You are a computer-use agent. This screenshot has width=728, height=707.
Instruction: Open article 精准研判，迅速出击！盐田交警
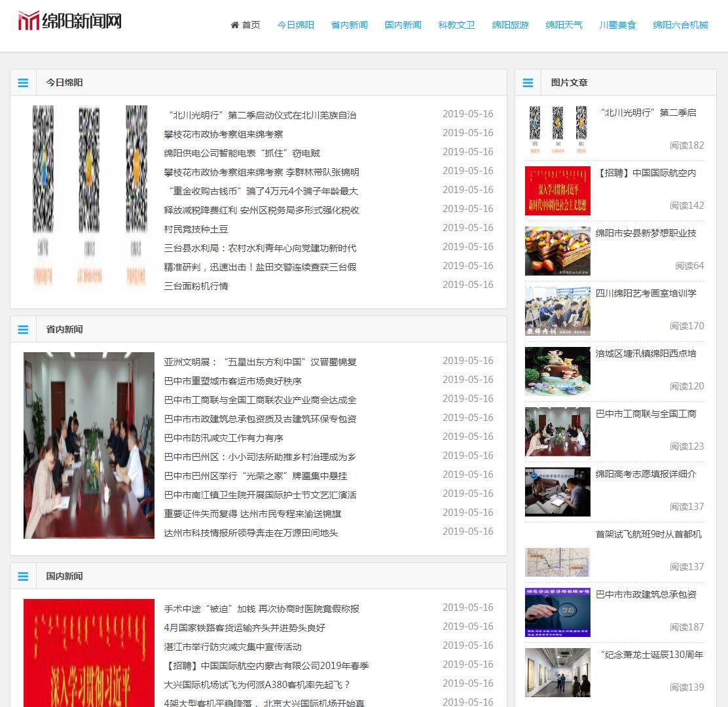[260, 267]
